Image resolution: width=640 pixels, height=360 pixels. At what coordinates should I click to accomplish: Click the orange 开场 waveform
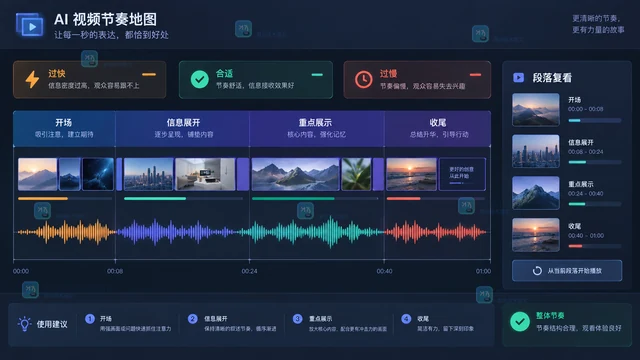tap(66, 232)
